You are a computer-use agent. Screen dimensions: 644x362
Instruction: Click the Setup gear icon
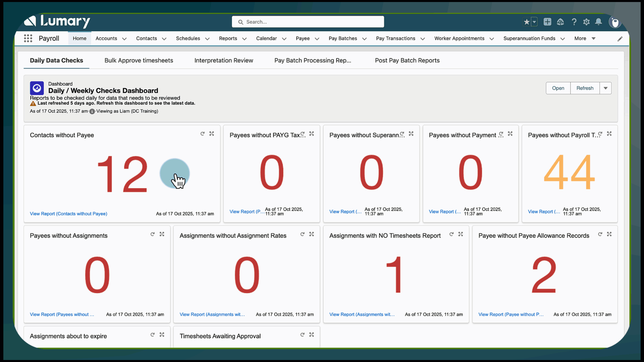pyautogui.click(x=586, y=21)
